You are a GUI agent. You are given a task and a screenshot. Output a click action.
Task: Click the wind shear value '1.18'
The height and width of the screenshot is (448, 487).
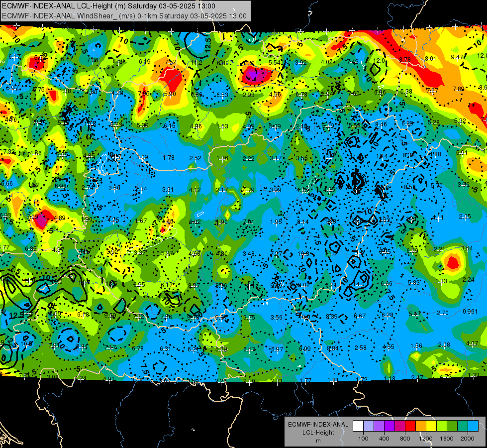point(390,378)
